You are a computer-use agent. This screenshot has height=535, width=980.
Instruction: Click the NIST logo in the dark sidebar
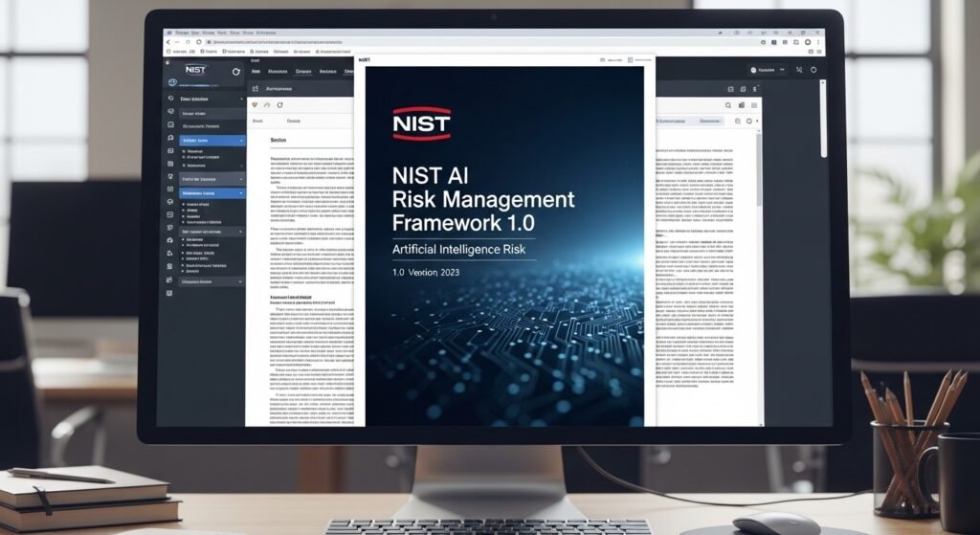195,69
